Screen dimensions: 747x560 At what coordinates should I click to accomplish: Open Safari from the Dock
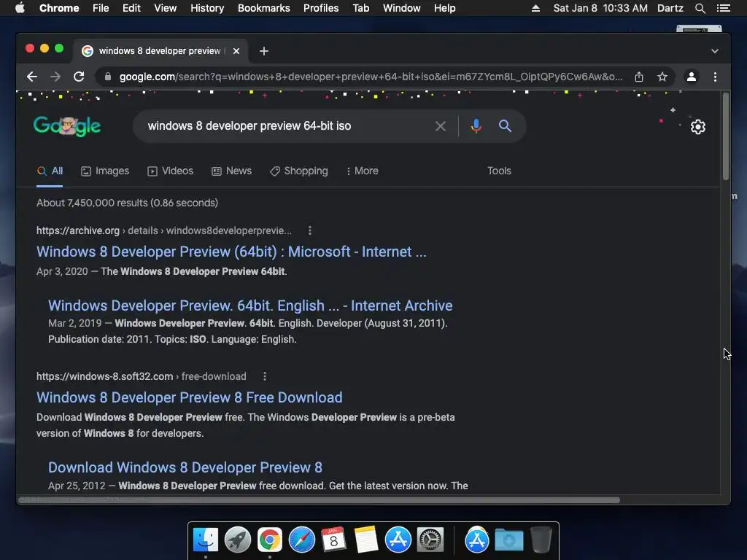(301, 540)
